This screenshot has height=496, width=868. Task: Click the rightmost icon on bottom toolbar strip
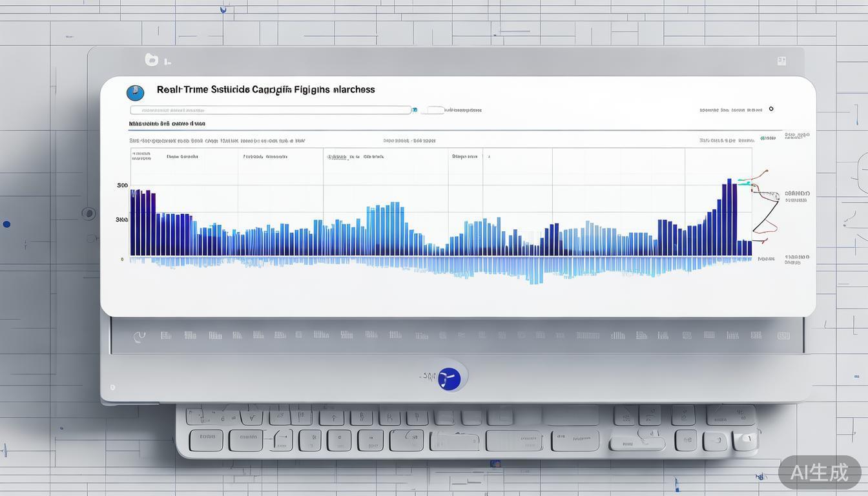coord(783,336)
